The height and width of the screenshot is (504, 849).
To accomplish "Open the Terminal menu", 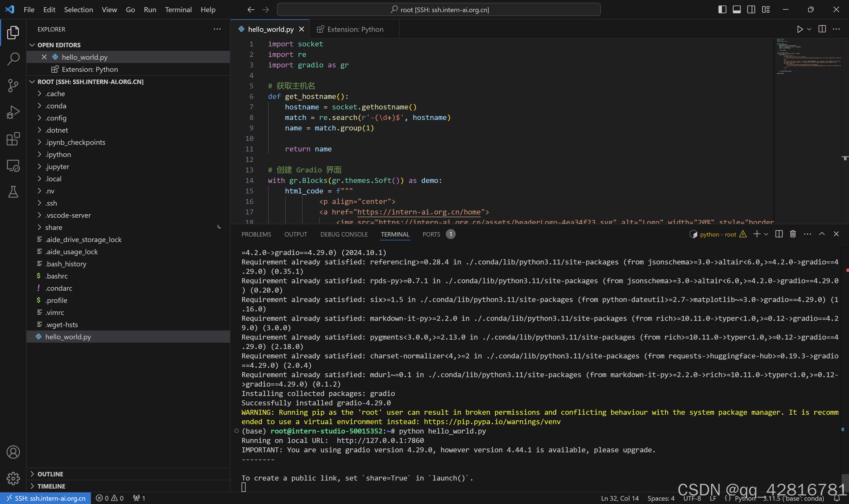I will coord(178,9).
